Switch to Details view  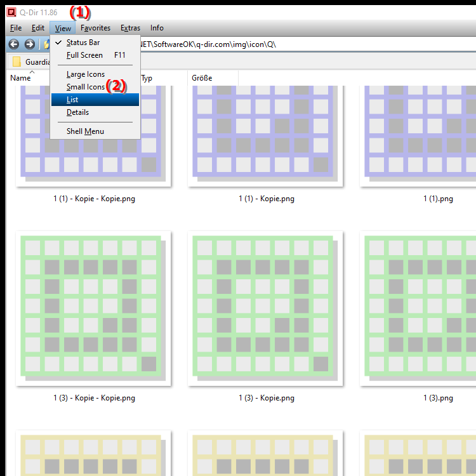(95, 112)
